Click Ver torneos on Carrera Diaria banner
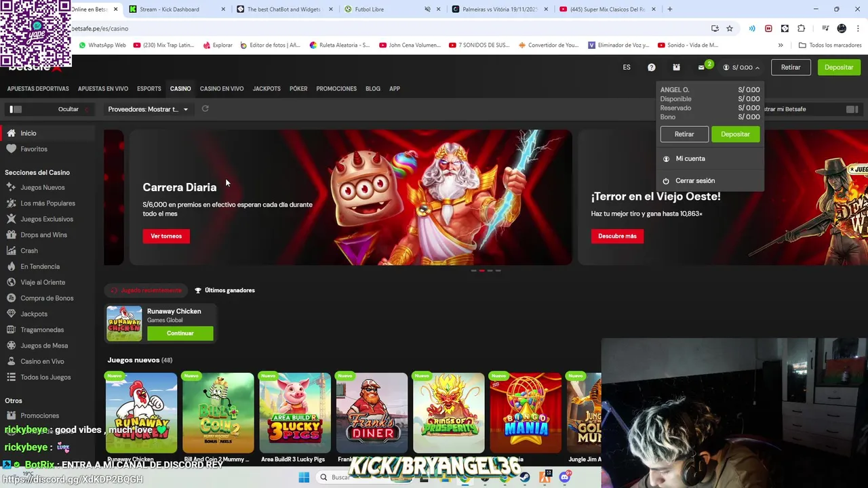Viewport: 868px width, 488px height. click(x=166, y=236)
